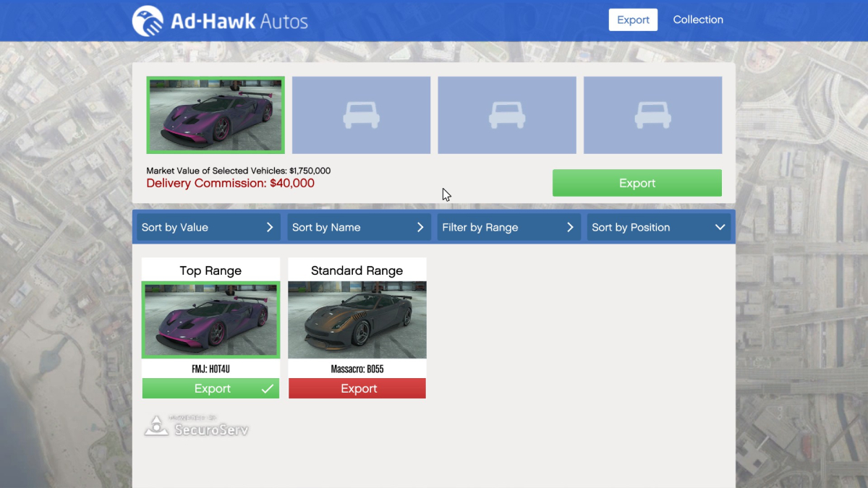Switch to the Export tab
This screenshot has height=488, width=868.
coord(633,20)
